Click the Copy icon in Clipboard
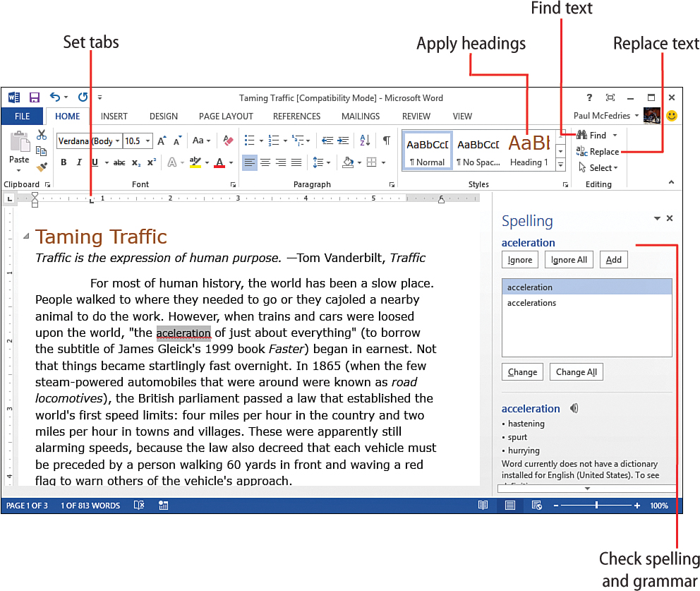The height and width of the screenshot is (591, 700). pos(41,151)
